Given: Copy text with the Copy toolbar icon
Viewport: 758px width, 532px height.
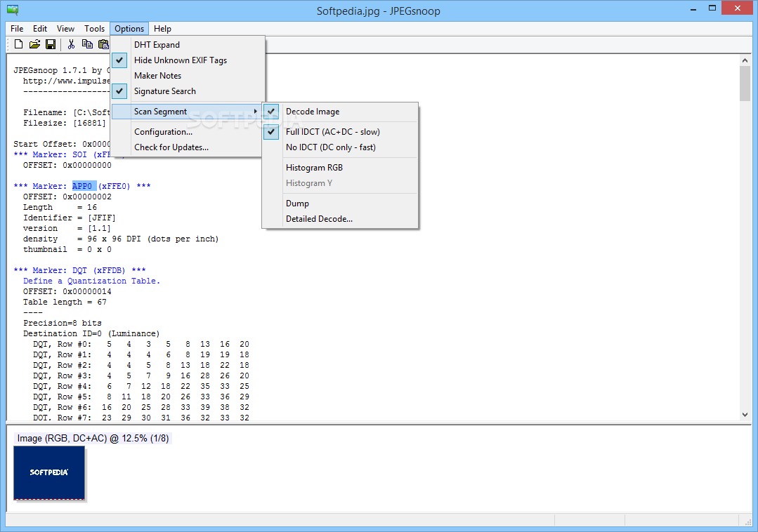Looking at the screenshot, I should 87,44.
